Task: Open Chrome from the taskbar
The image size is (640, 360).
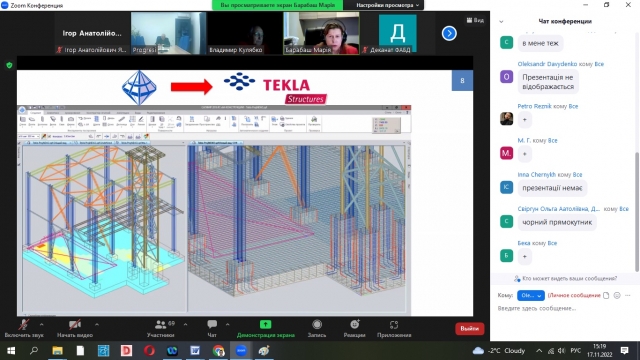Action: click(218, 351)
